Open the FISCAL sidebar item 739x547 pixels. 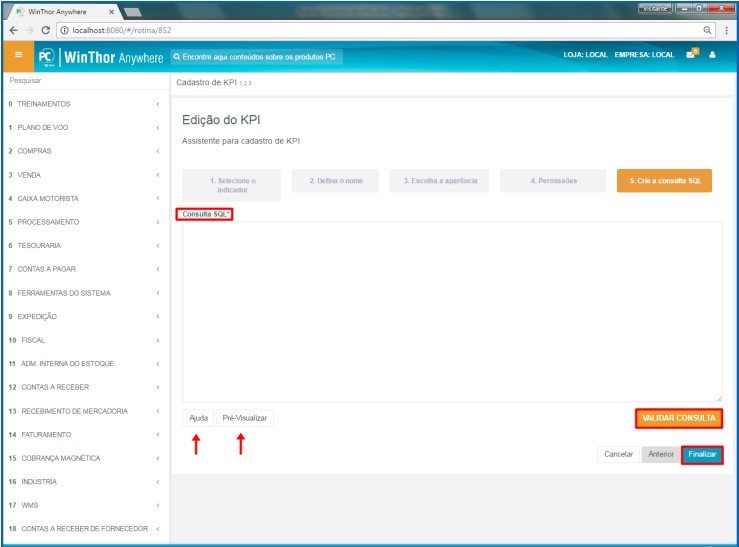[x=85, y=340]
